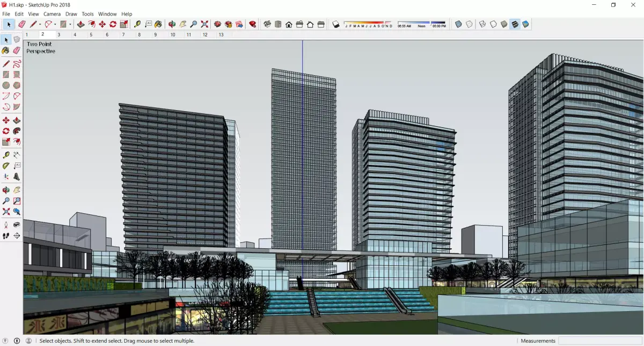Select the Polygon tool in left panel

(x=17, y=85)
